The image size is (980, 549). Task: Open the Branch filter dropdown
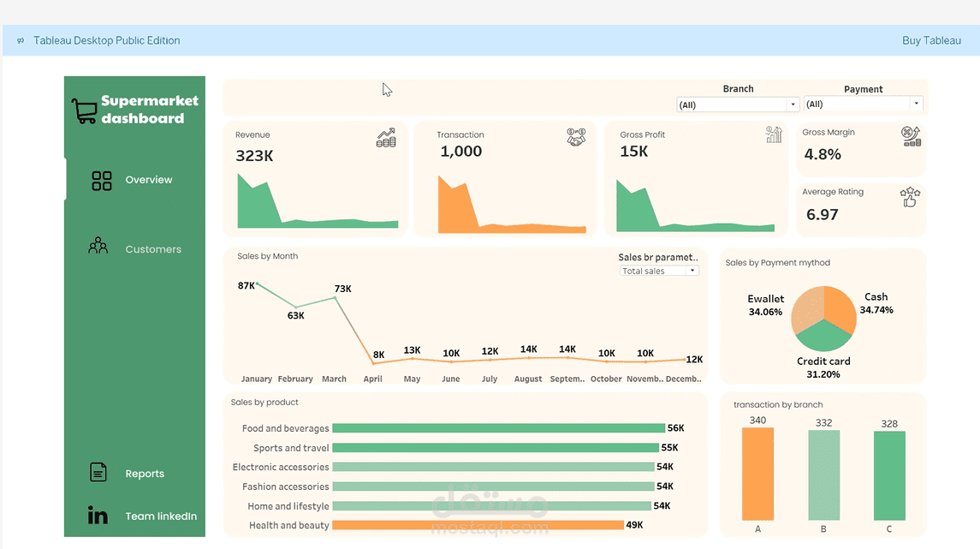[738, 104]
